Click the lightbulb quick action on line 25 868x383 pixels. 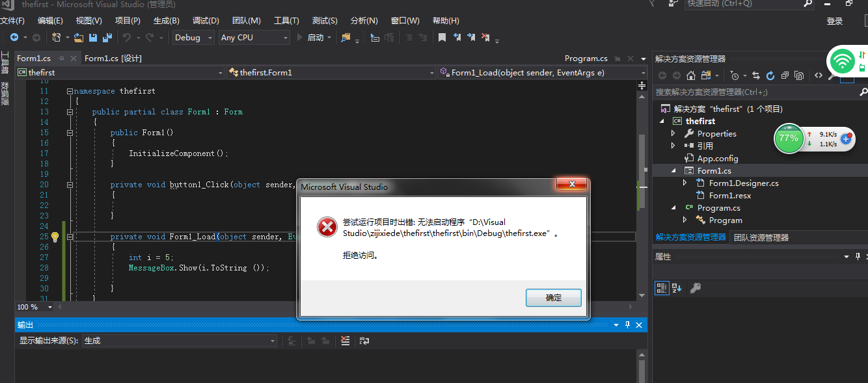(55, 237)
